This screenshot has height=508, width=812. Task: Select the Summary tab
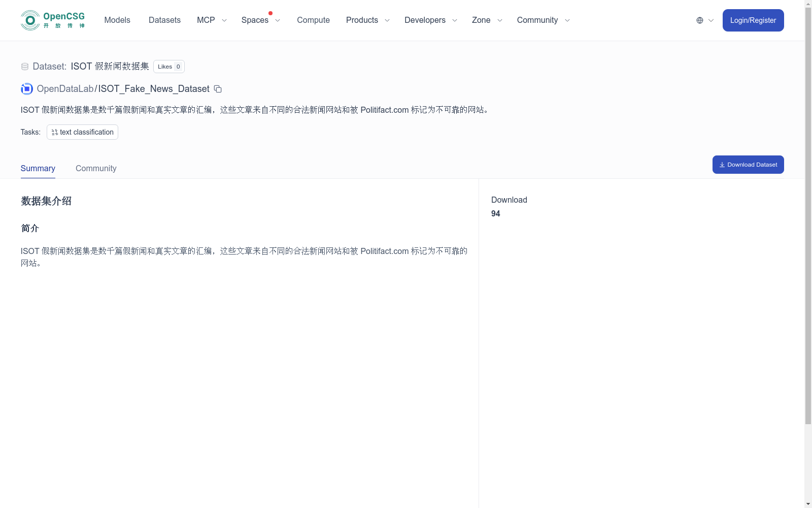point(38,168)
